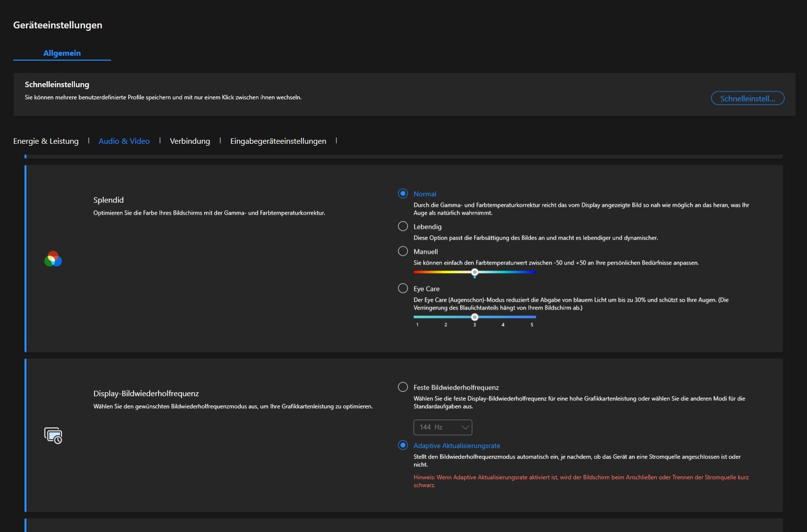Select Adaptive Aktualisierungsrate option
Image resolution: width=807 pixels, height=532 pixels.
(x=403, y=445)
